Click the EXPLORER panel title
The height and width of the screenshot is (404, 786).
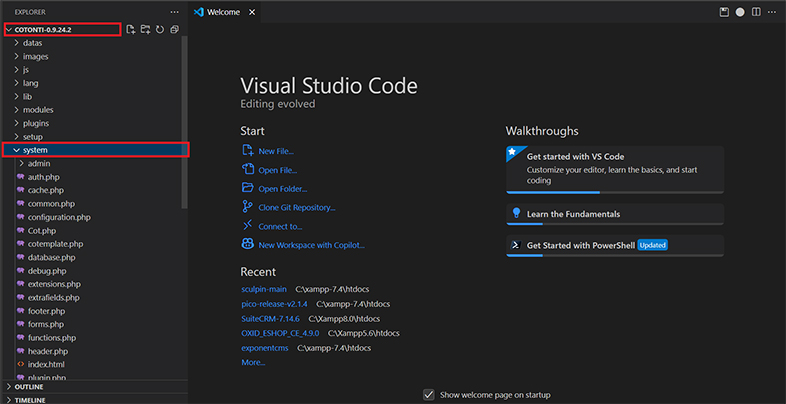30,12
